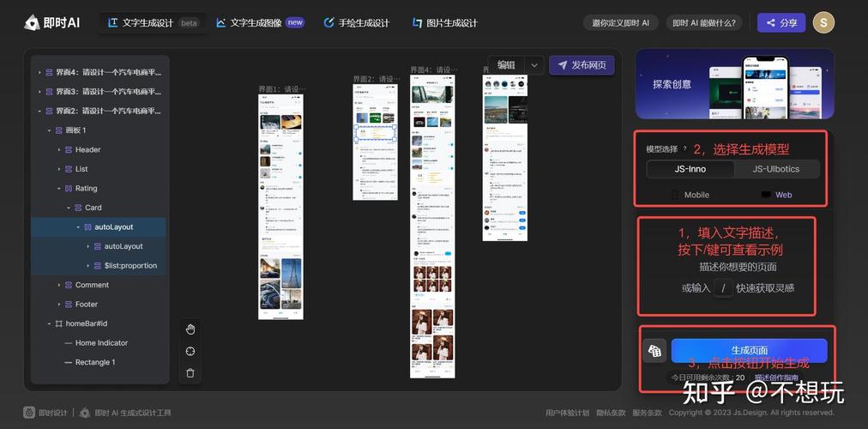
Task: Collapse the highlighted autoLayout parent node
Action: [x=78, y=227]
